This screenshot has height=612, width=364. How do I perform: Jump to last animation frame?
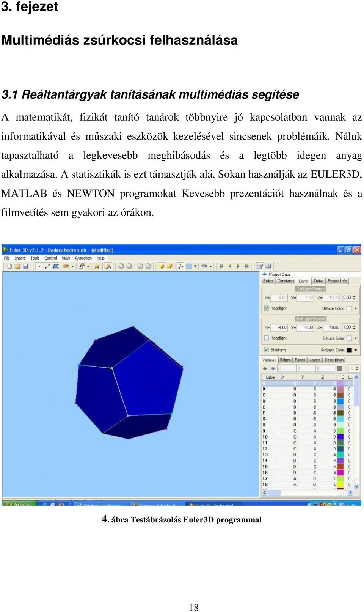tap(247, 266)
